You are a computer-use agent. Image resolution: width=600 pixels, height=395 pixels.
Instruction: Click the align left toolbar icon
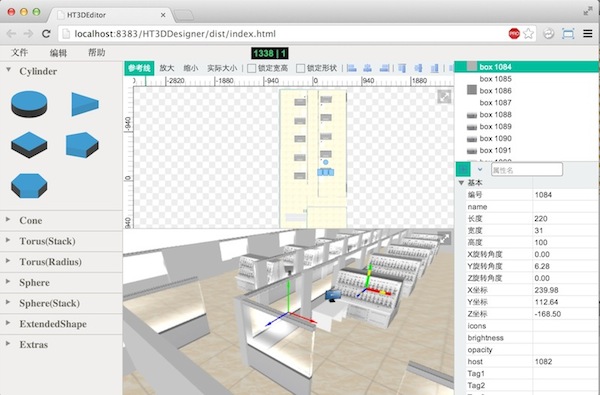(x=351, y=68)
